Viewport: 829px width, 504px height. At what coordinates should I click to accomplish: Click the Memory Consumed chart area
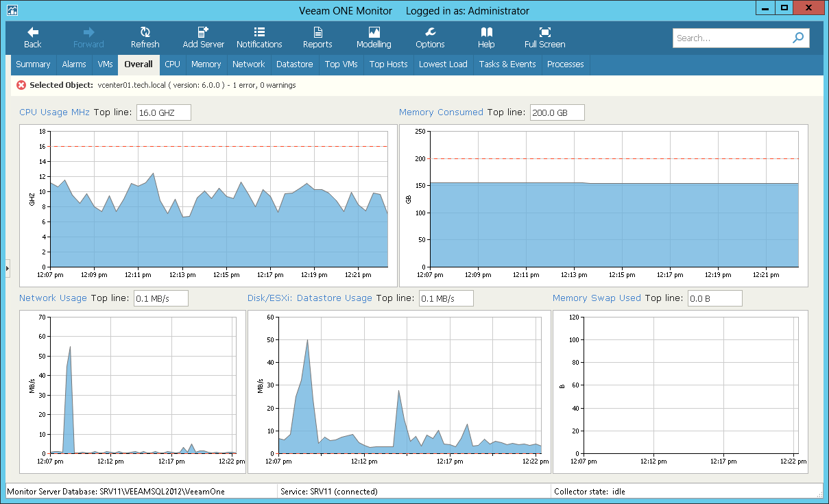pyautogui.click(x=603, y=205)
